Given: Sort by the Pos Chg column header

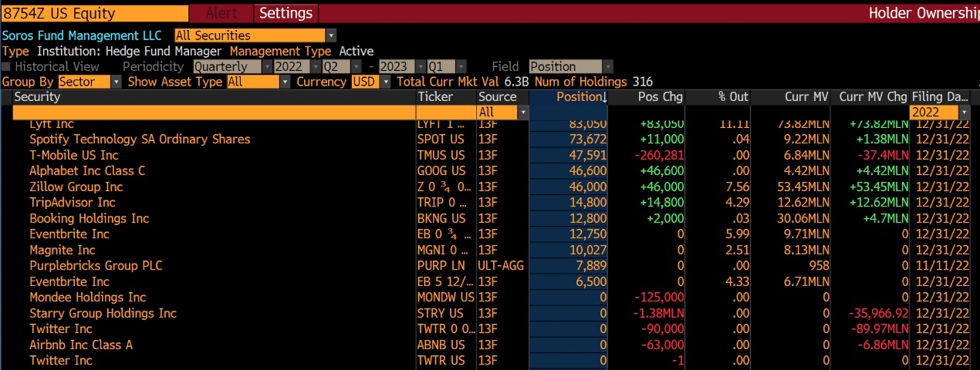Looking at the screenshot, I should coord(647,97).
